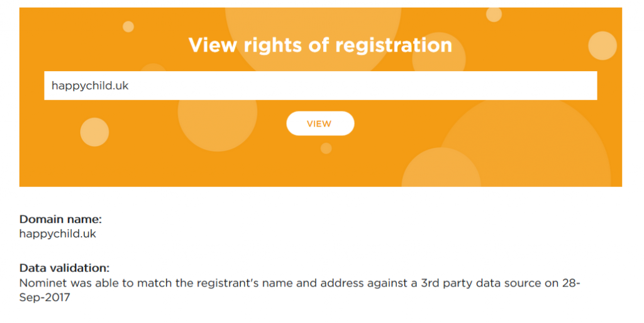
Task: Select the "Data validation:" label
Action: click(64, 268)
